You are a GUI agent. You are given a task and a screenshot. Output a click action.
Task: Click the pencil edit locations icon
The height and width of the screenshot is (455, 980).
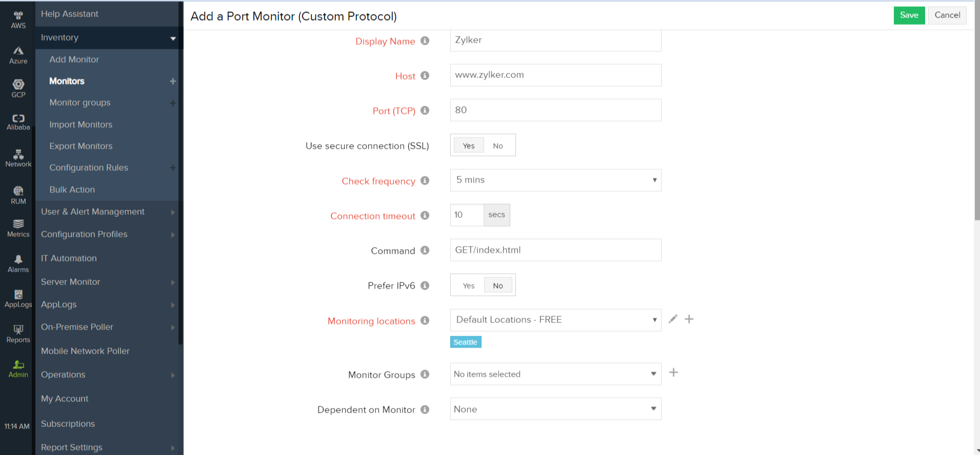point(673,319)
